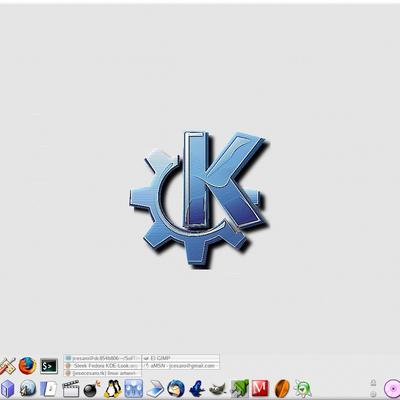Screen dimensions: 400x400
Task: Open the terminal launcher icon
Action: pyautogui.click(x=49, y=366)
